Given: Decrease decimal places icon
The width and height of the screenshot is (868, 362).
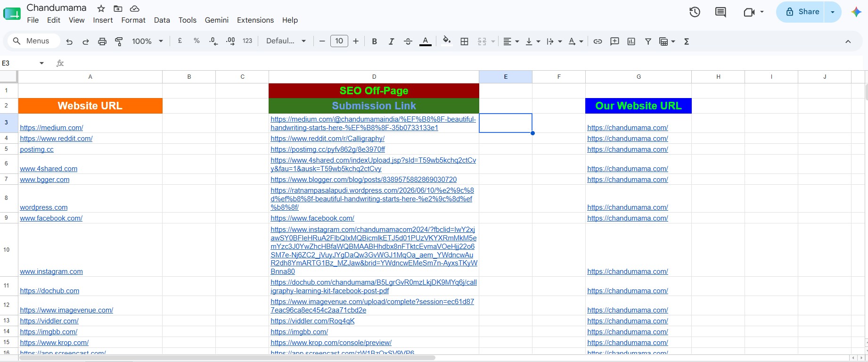Looking at the screenshot, I should (213, 41).
